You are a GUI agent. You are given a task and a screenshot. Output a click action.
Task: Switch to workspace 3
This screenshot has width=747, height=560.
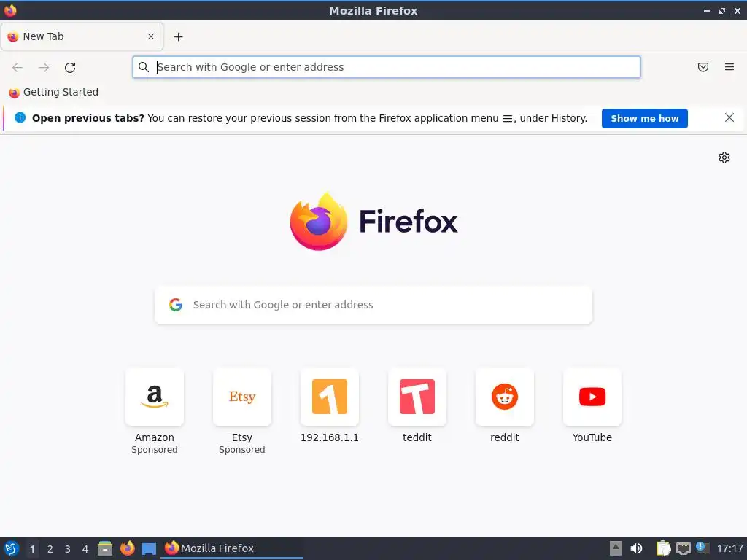[x=68, y=549]
